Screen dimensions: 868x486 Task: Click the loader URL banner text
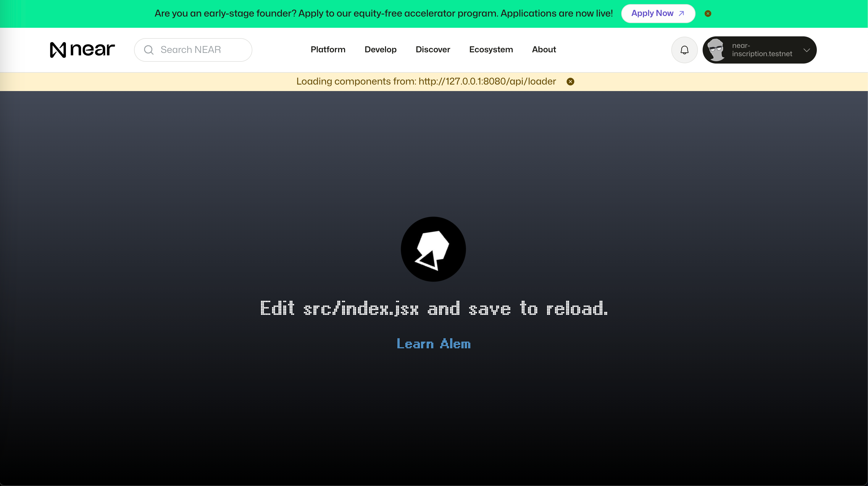[426, 82]
